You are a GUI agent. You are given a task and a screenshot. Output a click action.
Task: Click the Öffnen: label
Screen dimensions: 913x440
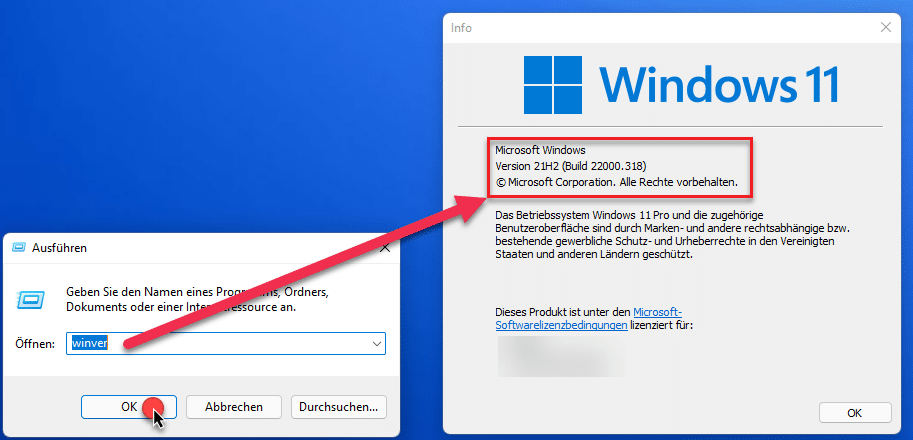[x=35, y=344]
